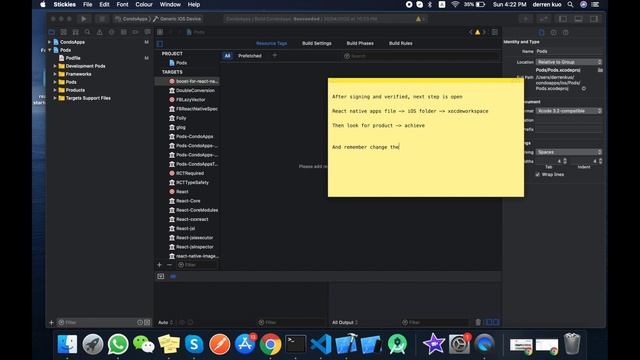This screenshot has height=360, width=640.
Task: Expand the CondoApps project in navigator
Action: [49, 42]
